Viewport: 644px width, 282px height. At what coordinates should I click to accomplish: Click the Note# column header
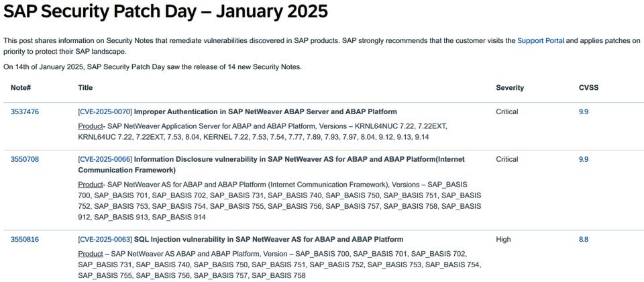pyautogui.click(x=21, y=87)
